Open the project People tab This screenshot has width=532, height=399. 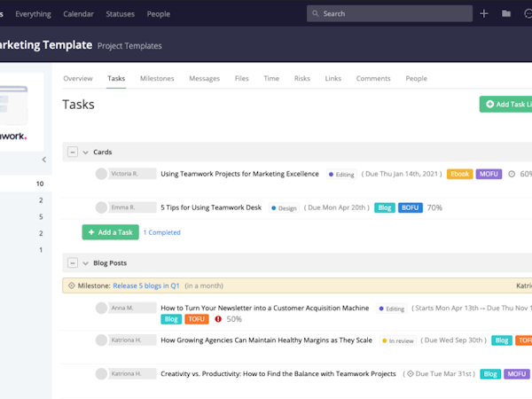[x=417, y=78]
